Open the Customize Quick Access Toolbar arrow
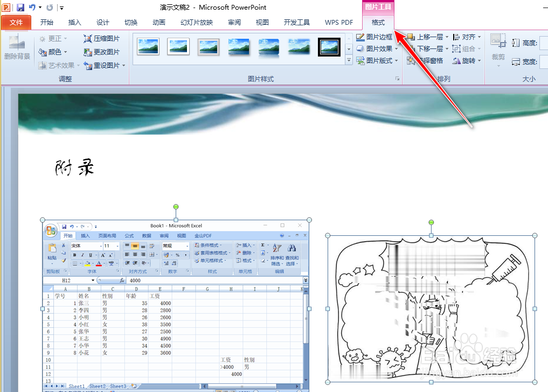Image resolution: width=548 pixels, height=392 pixels. tap(61, 8)
